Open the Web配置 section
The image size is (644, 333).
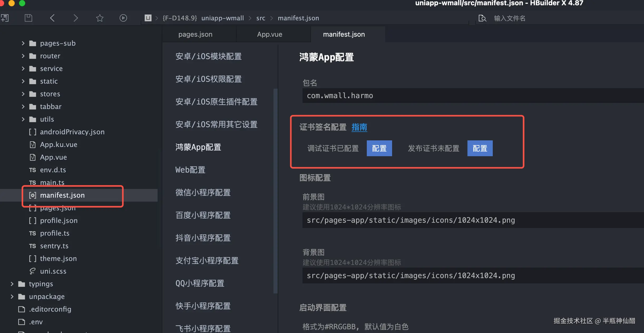190,170
